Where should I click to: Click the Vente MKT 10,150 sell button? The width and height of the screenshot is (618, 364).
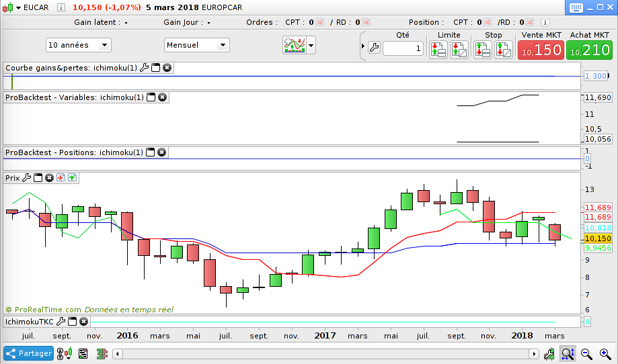click(541, 50)
